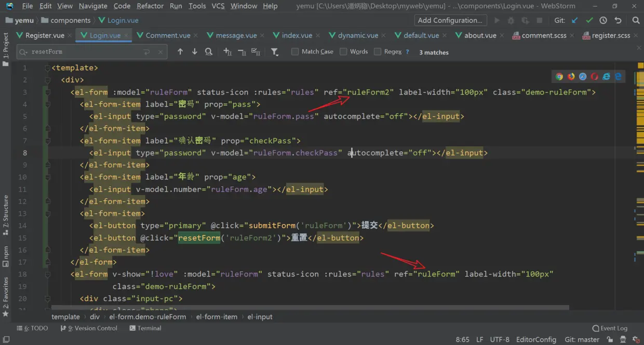
Task: Switch to the Comment.vue tab
Action: coord(168,35)
